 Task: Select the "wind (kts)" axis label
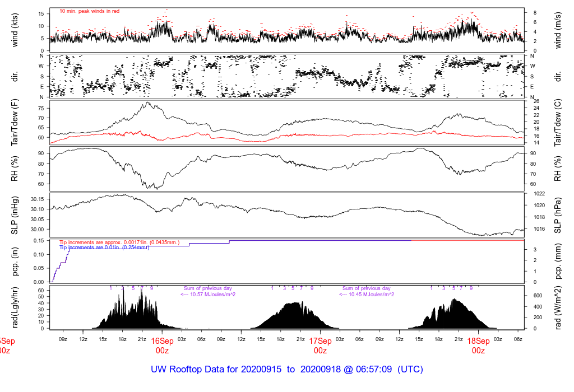pyautogui.click(x=15, y=30)
